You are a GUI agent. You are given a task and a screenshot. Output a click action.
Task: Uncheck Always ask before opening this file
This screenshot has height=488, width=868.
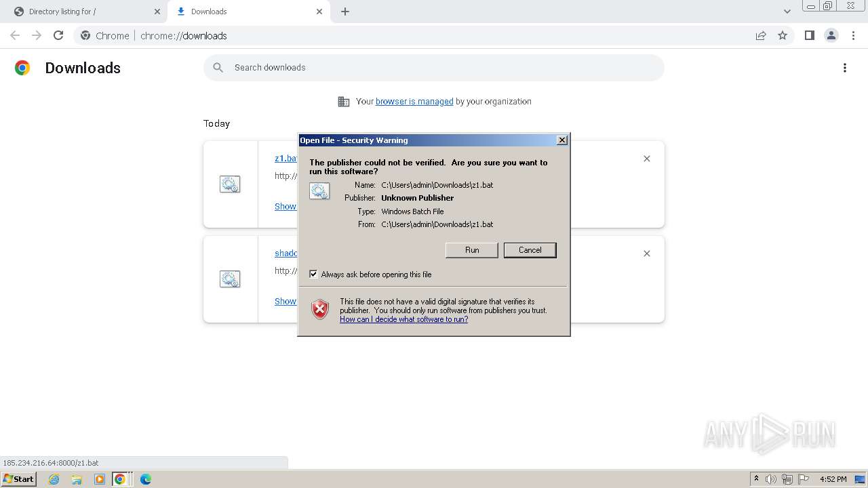point(313,274)
